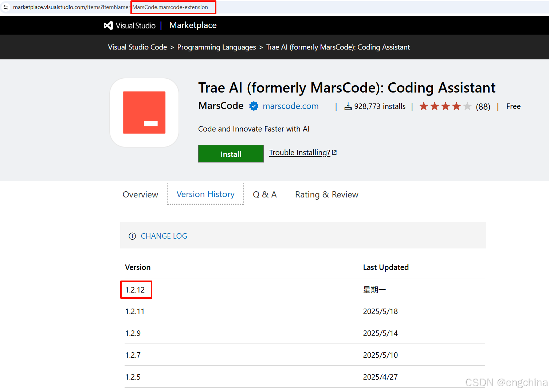
Task: Click the extension title heading
Action: coord(346,88)
